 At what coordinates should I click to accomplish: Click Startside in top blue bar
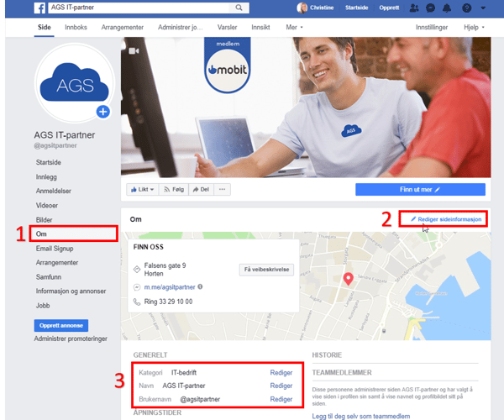(356, 8)
